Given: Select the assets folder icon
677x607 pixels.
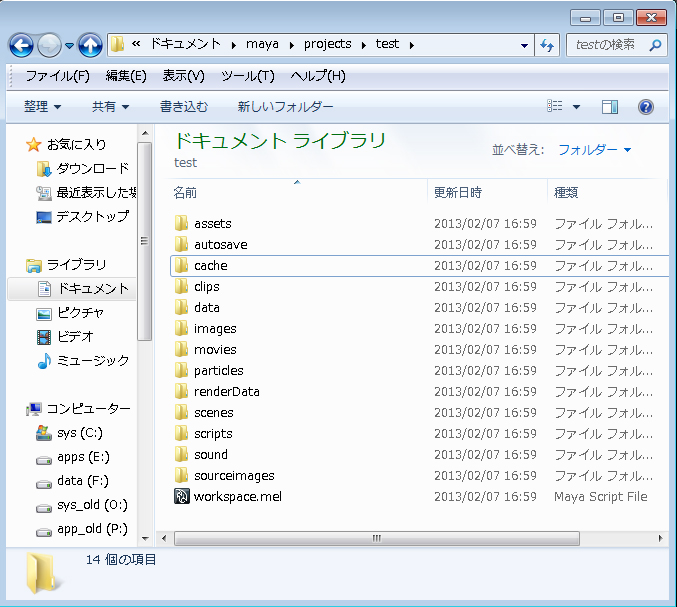Looking at the screenshot, I should point(181,223).
